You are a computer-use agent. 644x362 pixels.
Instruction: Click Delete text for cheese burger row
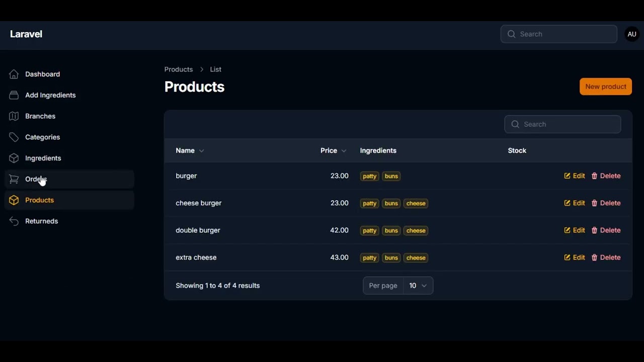610,203
